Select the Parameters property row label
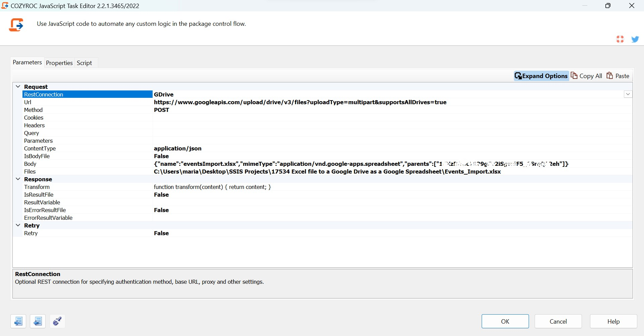The image size is (644, 336). [38, 141]
